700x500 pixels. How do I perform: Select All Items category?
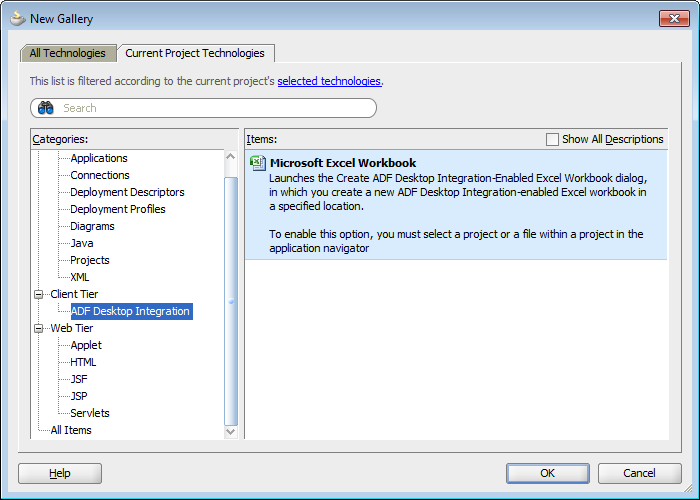tap(71, 430)
